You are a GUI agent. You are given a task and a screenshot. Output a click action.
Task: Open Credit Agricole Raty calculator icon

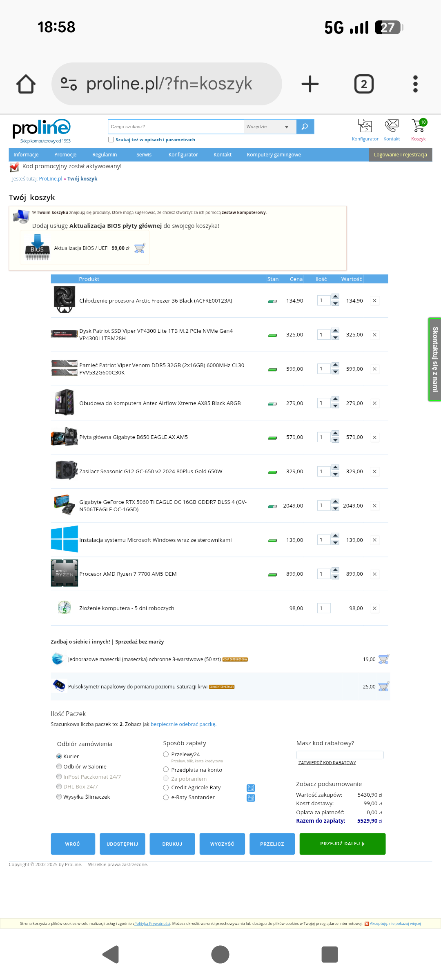251,788
